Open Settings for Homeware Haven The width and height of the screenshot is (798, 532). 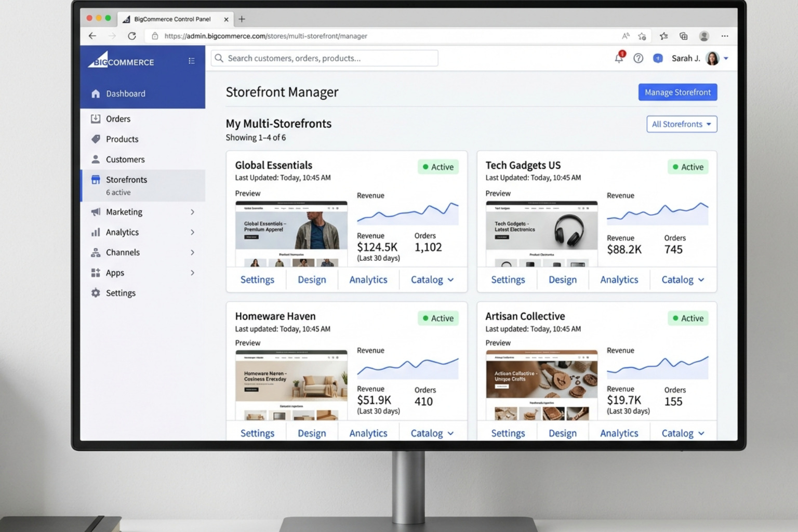pos(257,433)
